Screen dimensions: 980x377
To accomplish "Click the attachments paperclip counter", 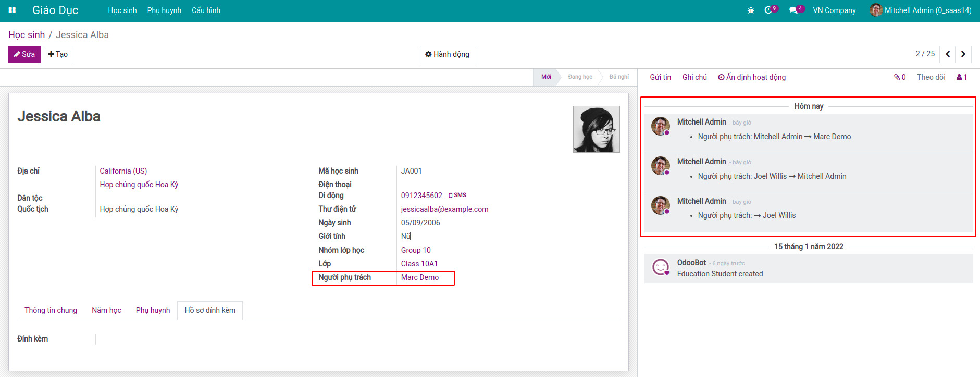I will [900, 77].
